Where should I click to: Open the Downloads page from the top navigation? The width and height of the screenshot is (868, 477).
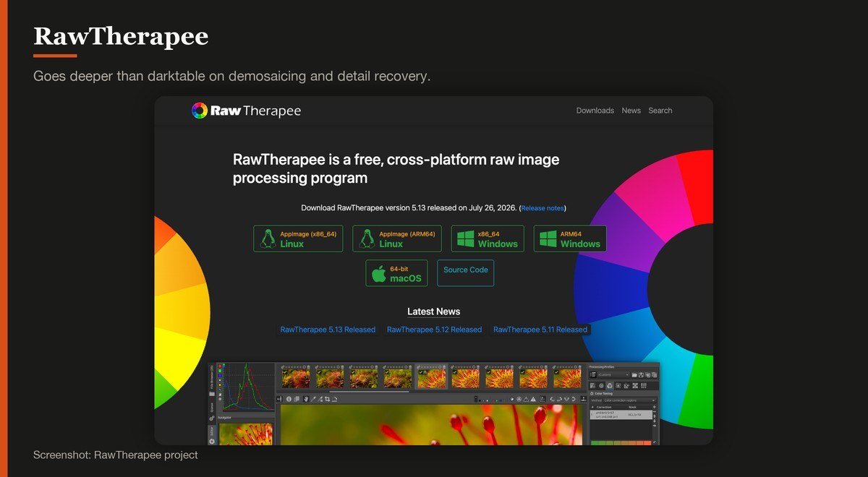(595, 111)
